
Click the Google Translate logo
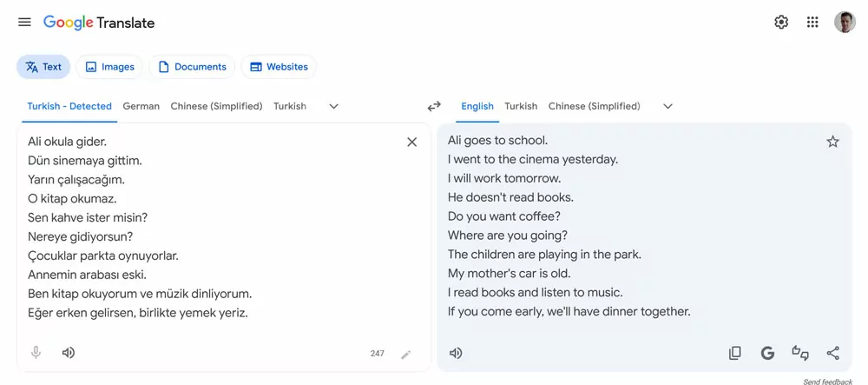99,23
